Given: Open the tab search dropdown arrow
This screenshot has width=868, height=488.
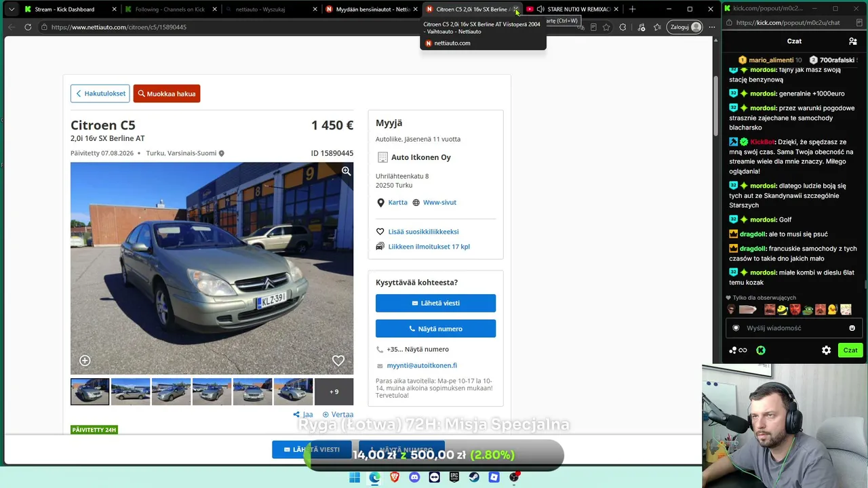Looking at the screenshot, I should coord(11,9).
